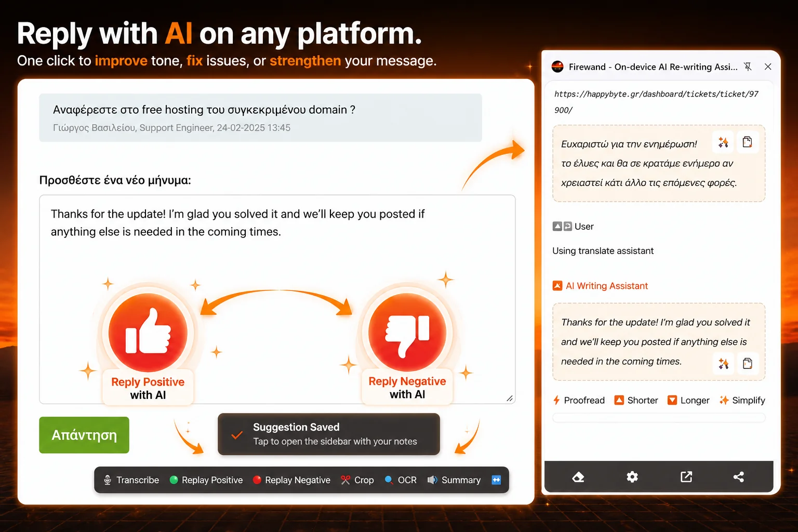The width and height of the screenshot is (798, 532).
Task: Copy the Greek translated reply text
Action: tap(748, 141)
